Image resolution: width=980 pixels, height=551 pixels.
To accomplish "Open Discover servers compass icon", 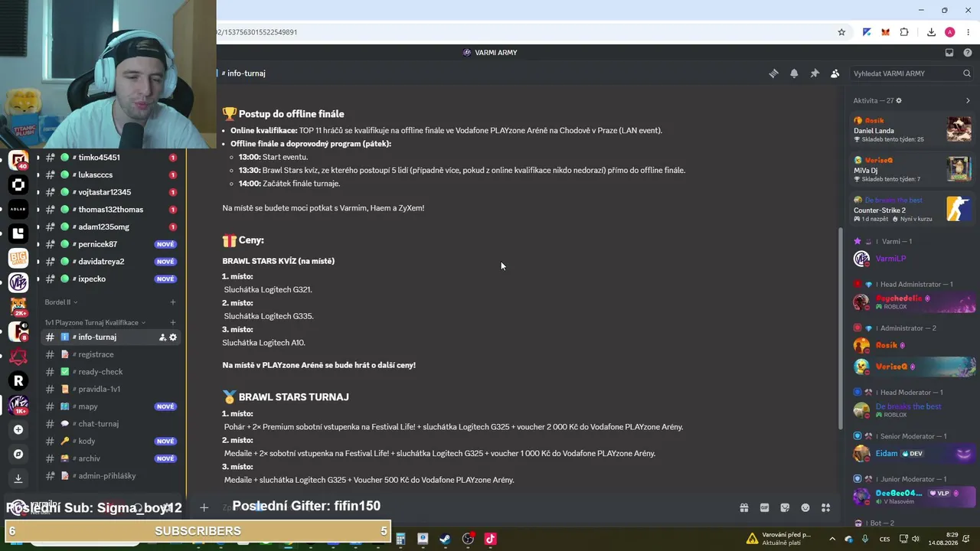I will 18,454.
